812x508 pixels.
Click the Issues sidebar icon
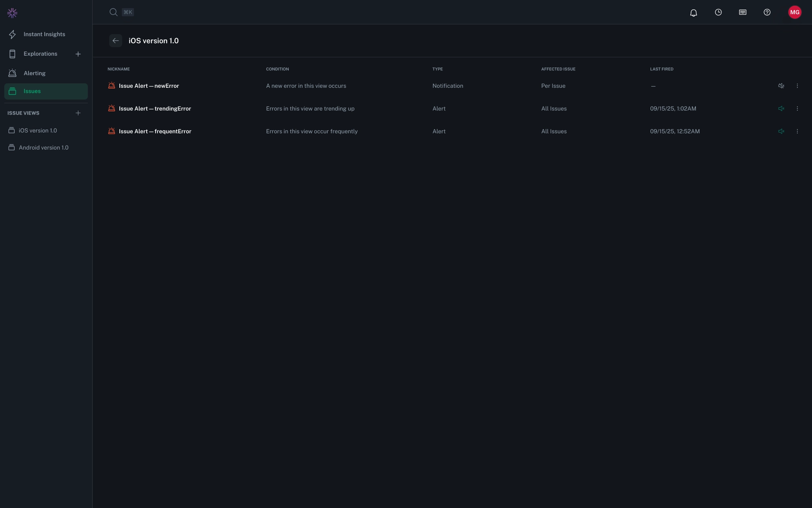(12, 91)
